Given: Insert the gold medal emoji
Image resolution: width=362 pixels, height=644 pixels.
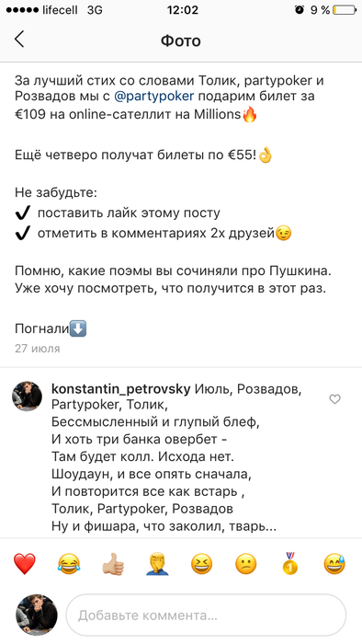Looking at the screenshot, I should pos(289,563).
